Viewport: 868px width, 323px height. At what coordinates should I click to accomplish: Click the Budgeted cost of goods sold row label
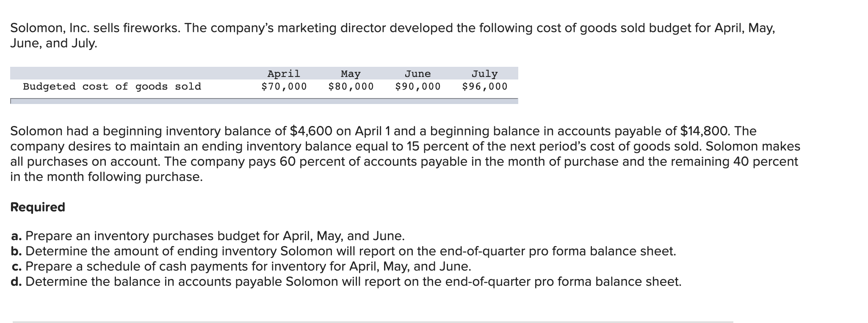click(x=112, y=87)
